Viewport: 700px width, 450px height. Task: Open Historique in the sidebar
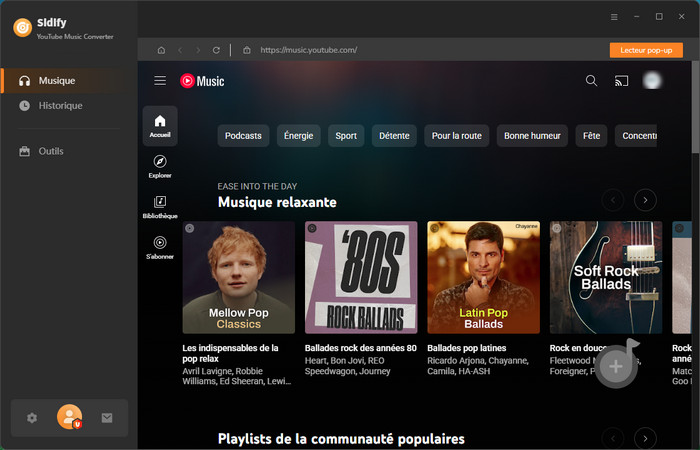(61, 106)
